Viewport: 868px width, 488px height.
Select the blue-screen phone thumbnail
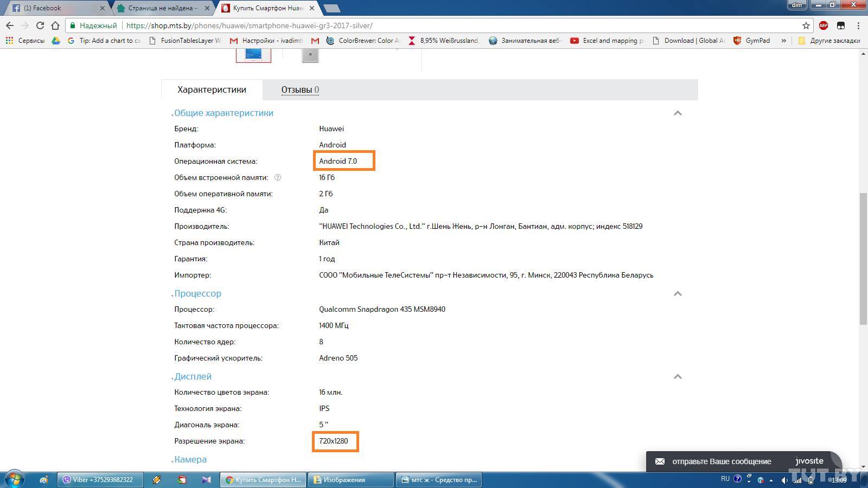[253, 55]
